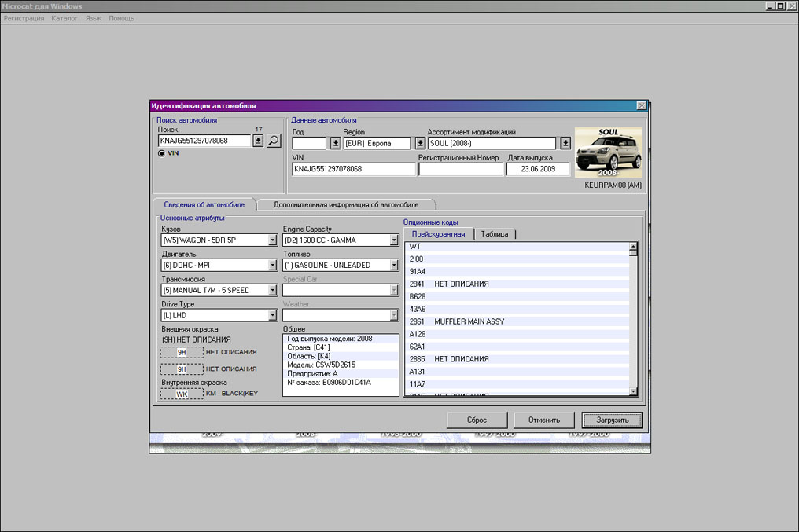Open the Помощь menu
Viewport: 799px width, 532px height.
pos(121,18)
